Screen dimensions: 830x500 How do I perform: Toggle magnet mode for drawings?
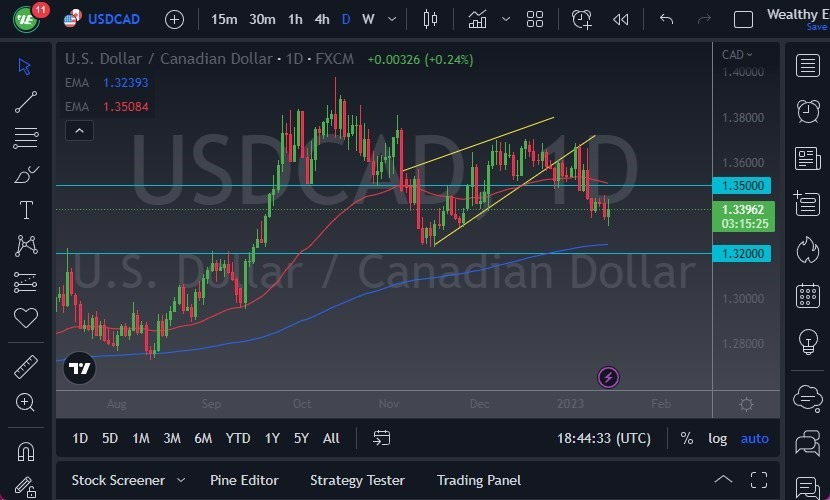pos(25,451)
